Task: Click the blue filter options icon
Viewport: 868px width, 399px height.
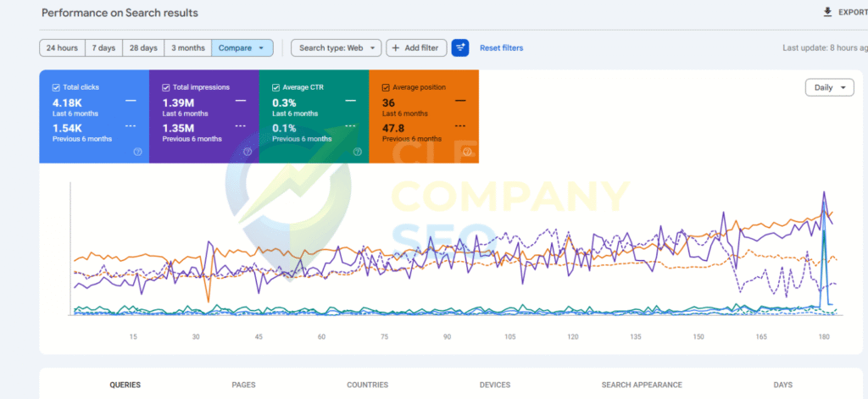Action: coord(460,47)
